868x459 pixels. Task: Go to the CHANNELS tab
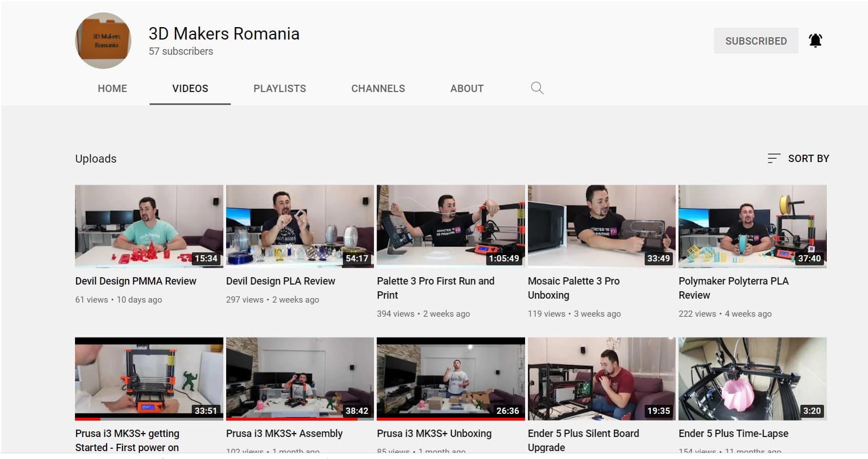[378, 89]
